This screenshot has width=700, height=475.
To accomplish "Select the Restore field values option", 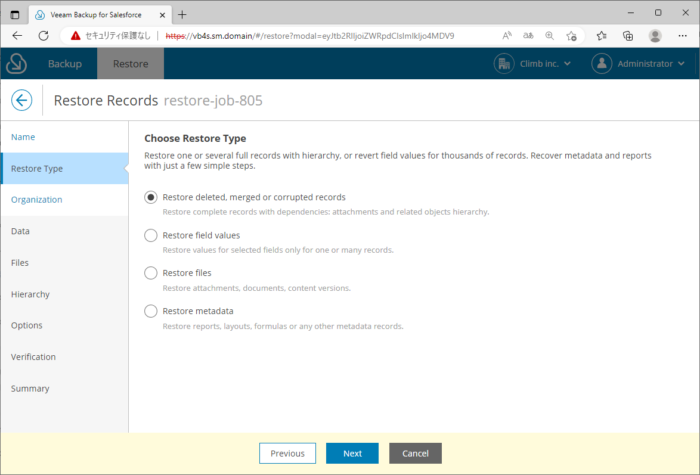I will (x=151, y=235).
